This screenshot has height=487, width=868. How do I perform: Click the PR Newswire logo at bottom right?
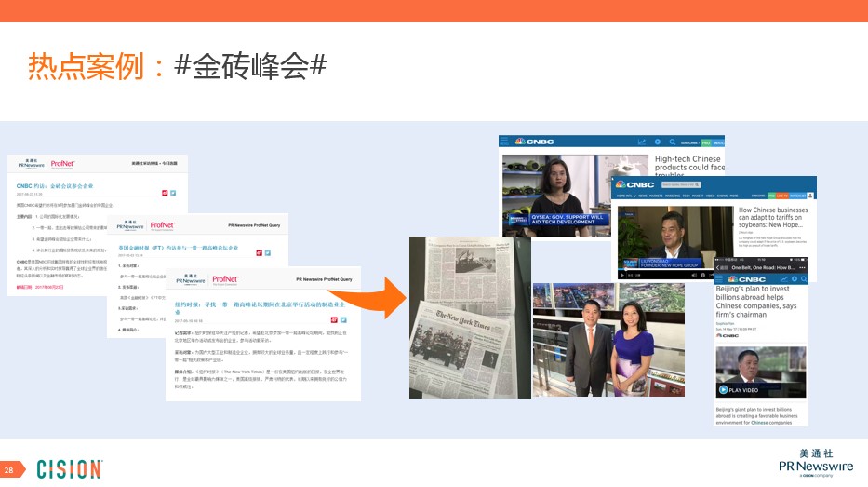816,463
